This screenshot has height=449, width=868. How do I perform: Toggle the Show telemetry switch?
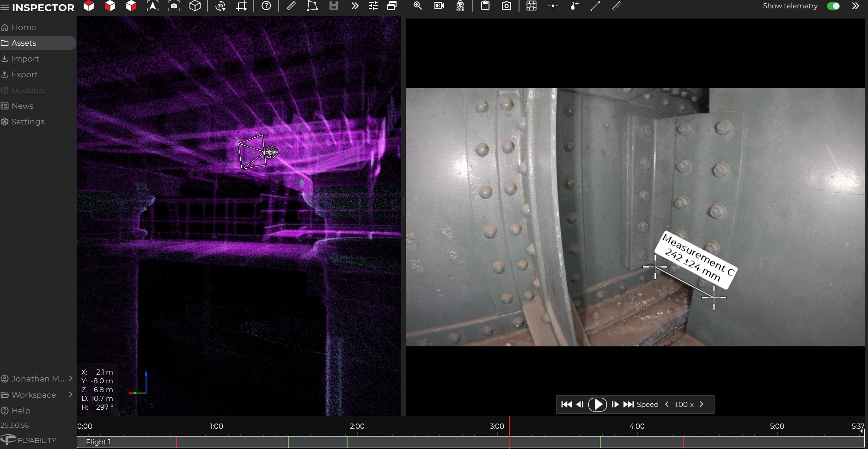point(833,6)
